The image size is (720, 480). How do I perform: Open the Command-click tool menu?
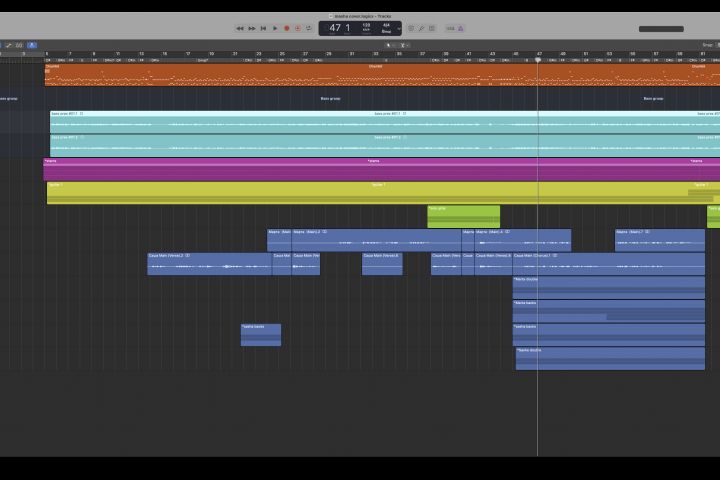[x=404, y=45]
